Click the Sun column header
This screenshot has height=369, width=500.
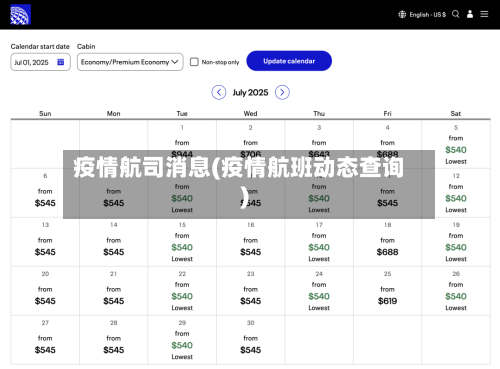[45, 114]
